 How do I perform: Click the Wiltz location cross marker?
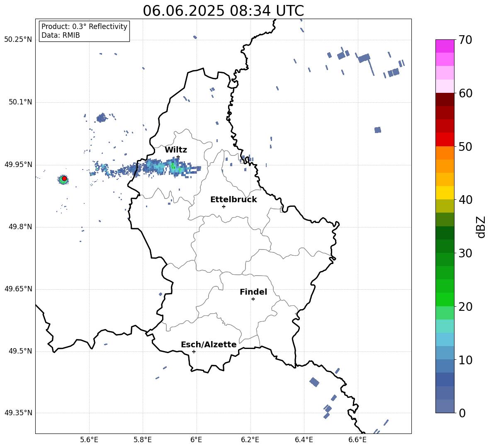tap(178, 157)
